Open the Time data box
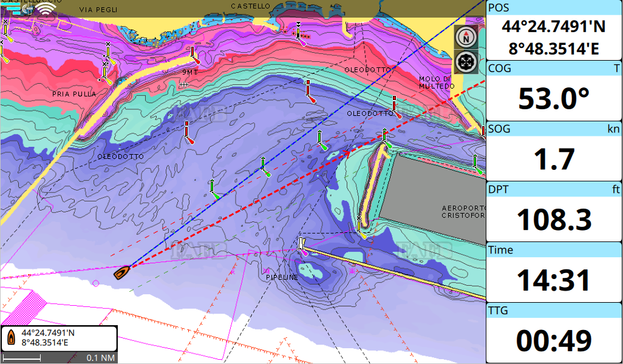The height and width of the screenshot is (364, 623). coord(554,273)
